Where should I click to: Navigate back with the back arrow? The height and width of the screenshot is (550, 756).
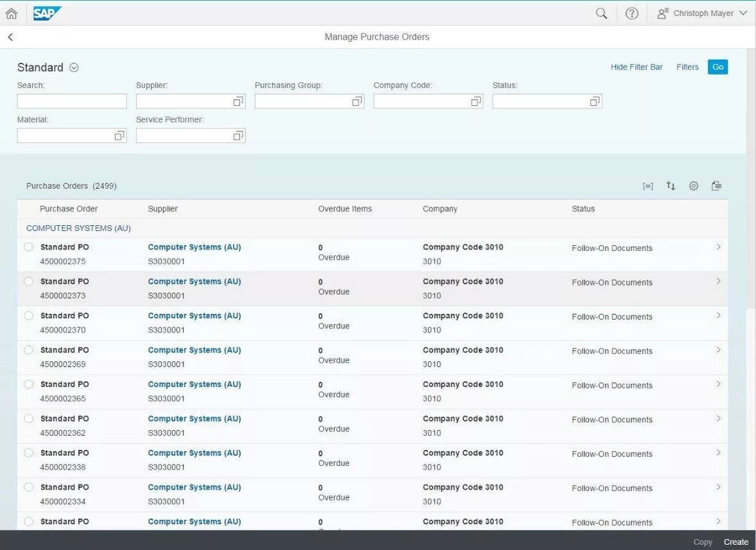click(x=11, y=37)
